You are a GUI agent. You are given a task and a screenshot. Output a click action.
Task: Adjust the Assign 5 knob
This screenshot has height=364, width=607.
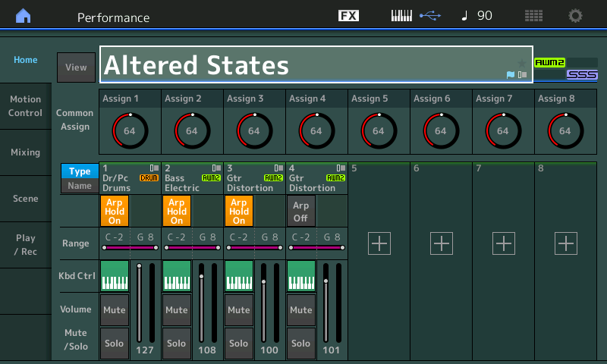click(379, 131)
